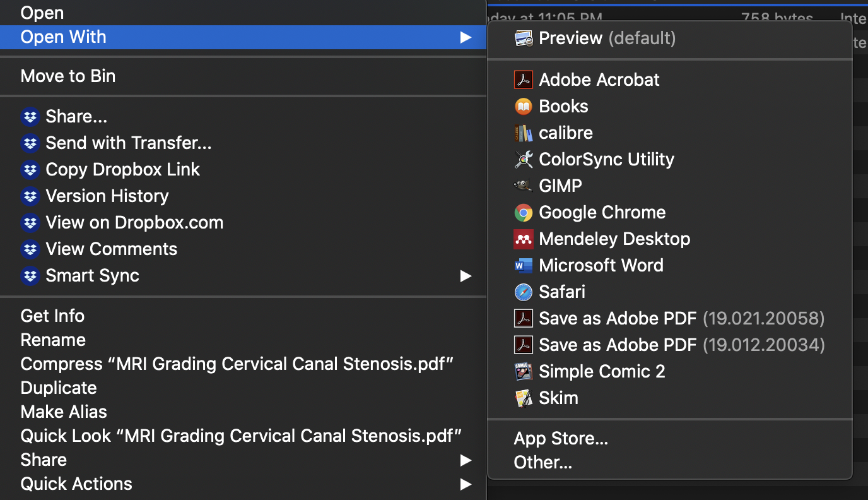Image resolution: width=868 pixels, height=500 pixels.
Task: Select Copy Dropbox Link
Action: point(122,169)
